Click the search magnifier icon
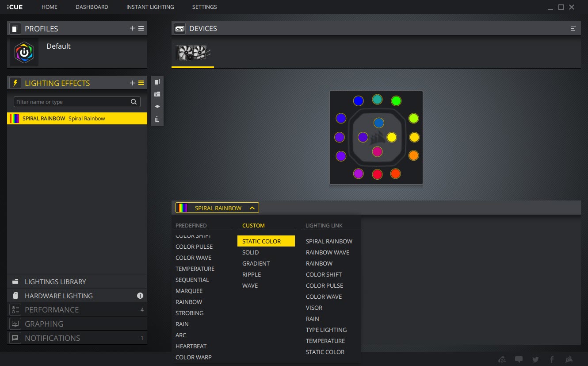 coord(134,102)
